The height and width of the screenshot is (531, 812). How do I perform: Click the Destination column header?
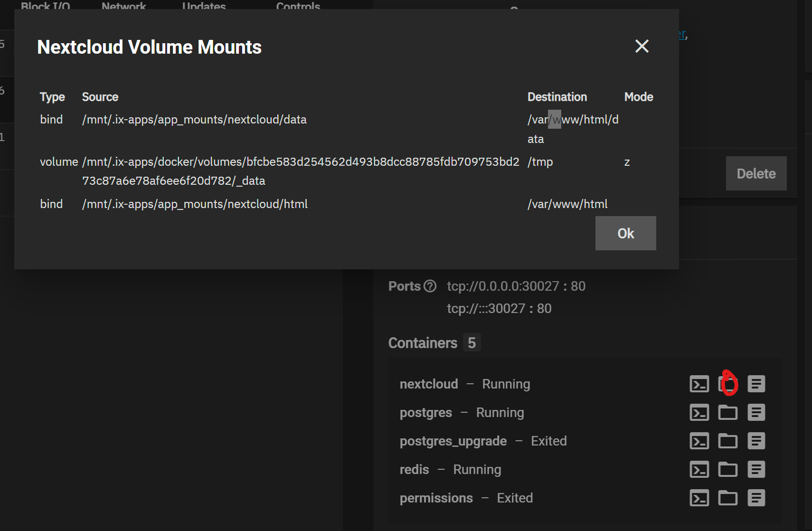pos(557,97)
